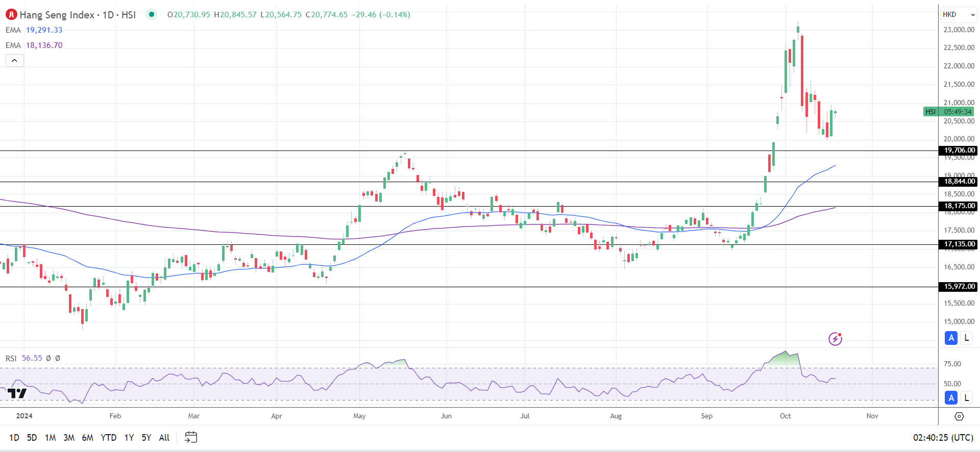Click the Oct label on time axis
Screen dimensions: 980x452
786,416
